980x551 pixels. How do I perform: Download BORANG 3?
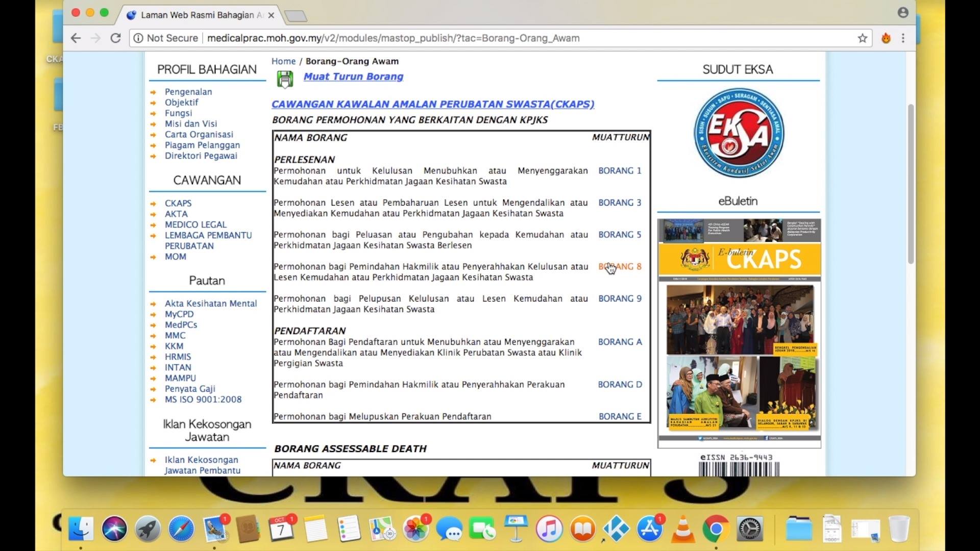620,203
